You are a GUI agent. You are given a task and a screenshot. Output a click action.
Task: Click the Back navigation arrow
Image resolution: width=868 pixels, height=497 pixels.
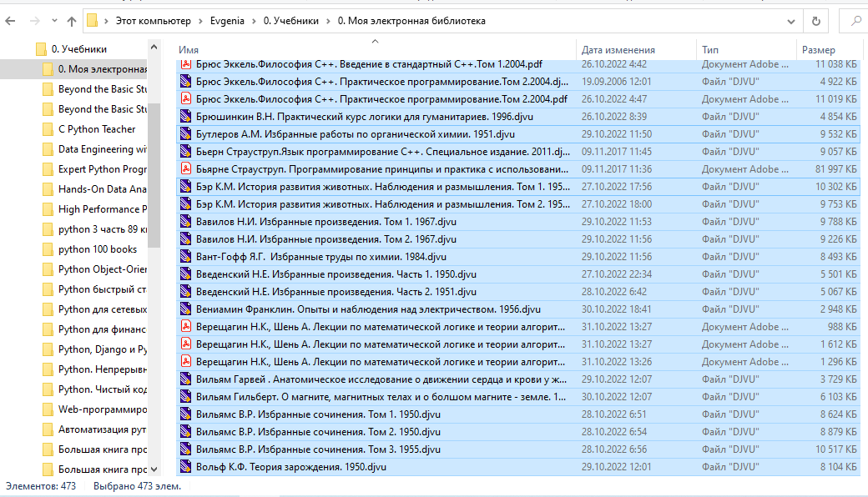pos(12,20)
